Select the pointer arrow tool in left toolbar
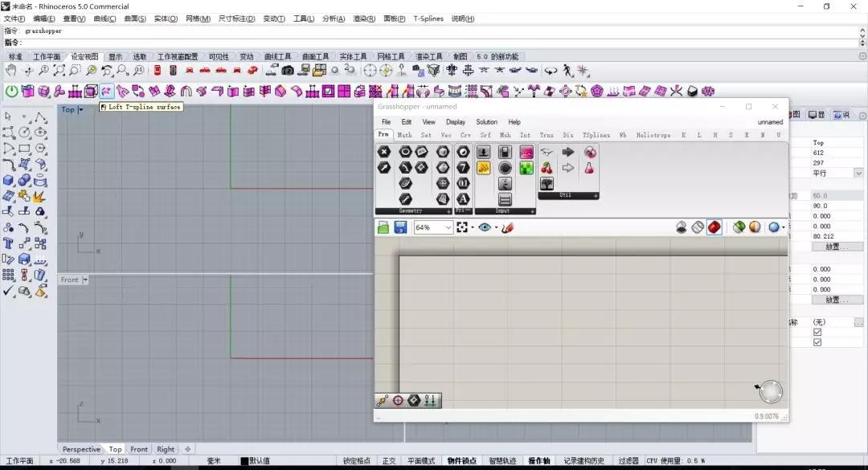The width and height of the screenshot is (868, 470). point(8,116)
